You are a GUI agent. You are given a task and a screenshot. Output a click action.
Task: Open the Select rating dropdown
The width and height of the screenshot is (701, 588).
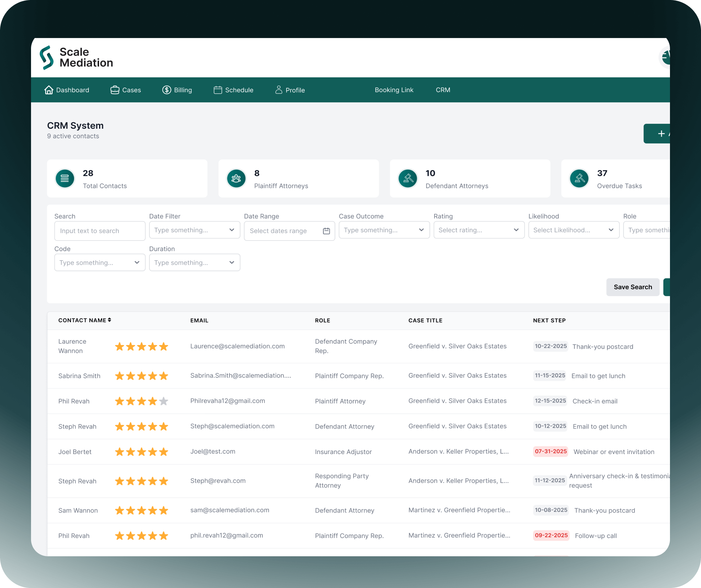coord(478,230)
